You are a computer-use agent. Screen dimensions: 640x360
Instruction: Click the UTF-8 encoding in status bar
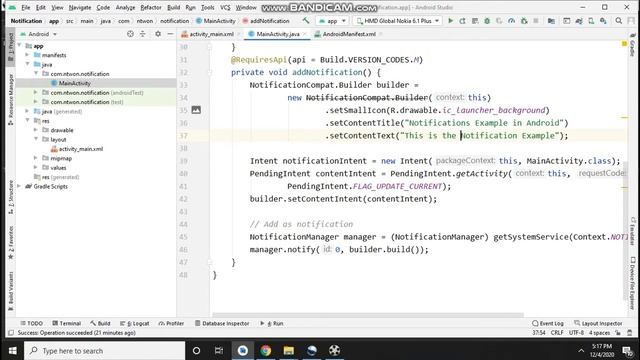pos(576,333)
